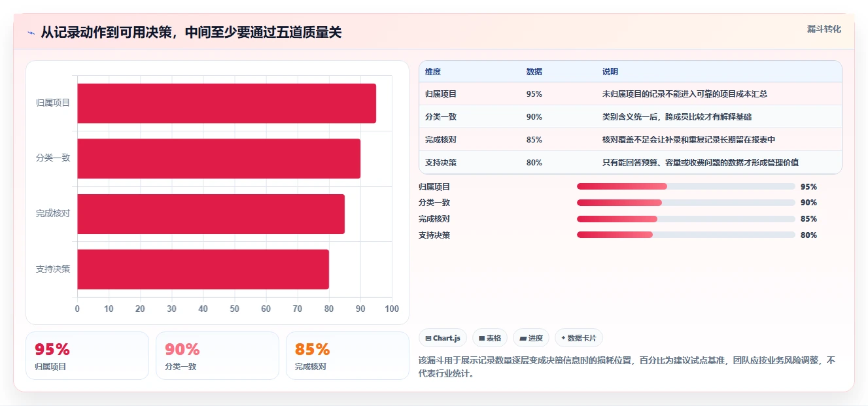Click the 85% 完成核对 stat card
This screenshot has height=406, width=868.
click(x=347, y=356)
